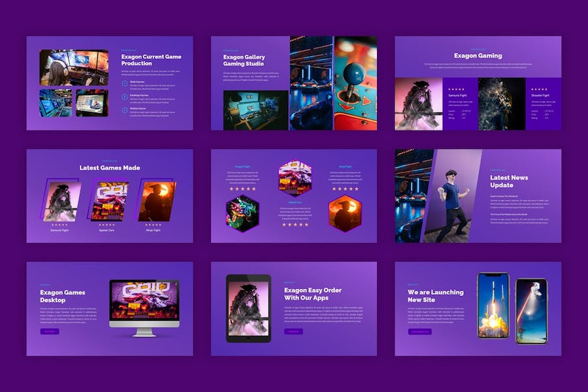The height and width of the screenshot is (392, 588).
Task: Select the dark particle figure image beside Shooter Fight
Action: (502, 104)
